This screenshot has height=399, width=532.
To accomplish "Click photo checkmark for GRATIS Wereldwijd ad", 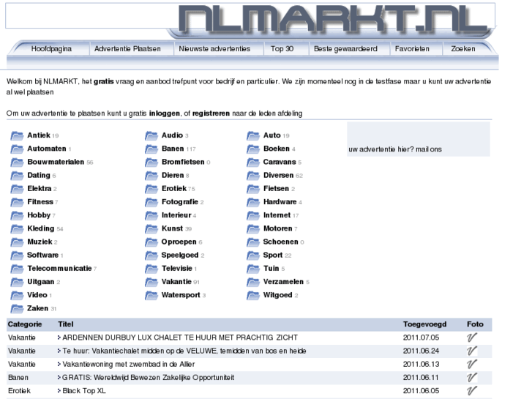I will (x=472, y=378).
